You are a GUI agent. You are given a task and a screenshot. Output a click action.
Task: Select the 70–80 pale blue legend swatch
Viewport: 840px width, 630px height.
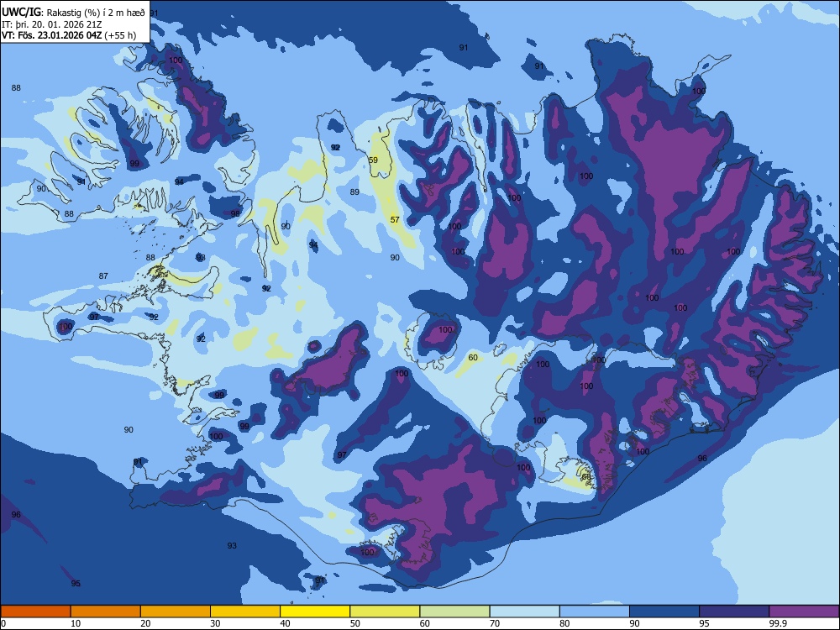[x=524, y=612]
